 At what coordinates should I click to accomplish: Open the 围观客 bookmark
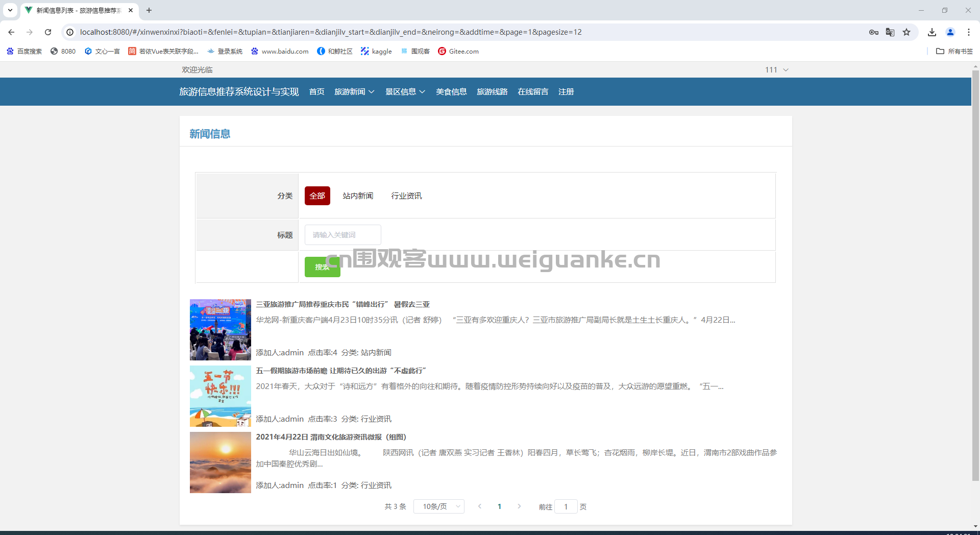tap(415, 51)
